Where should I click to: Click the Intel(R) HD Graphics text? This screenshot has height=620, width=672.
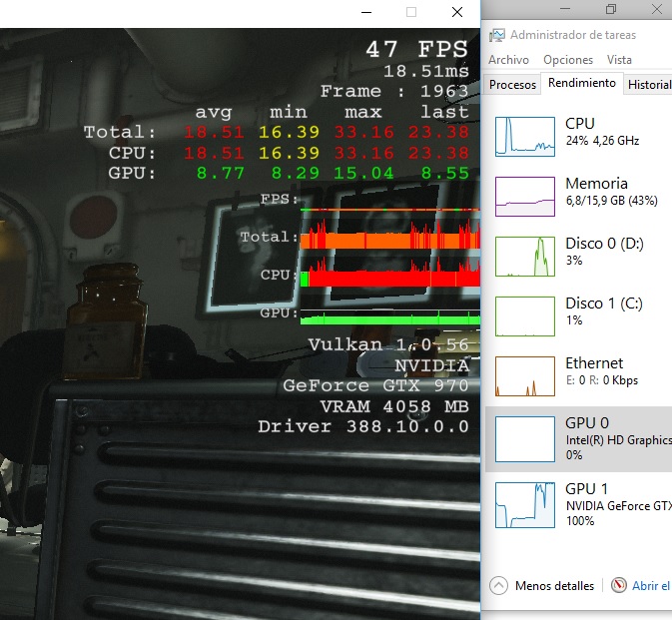click(x=618, y=440)
